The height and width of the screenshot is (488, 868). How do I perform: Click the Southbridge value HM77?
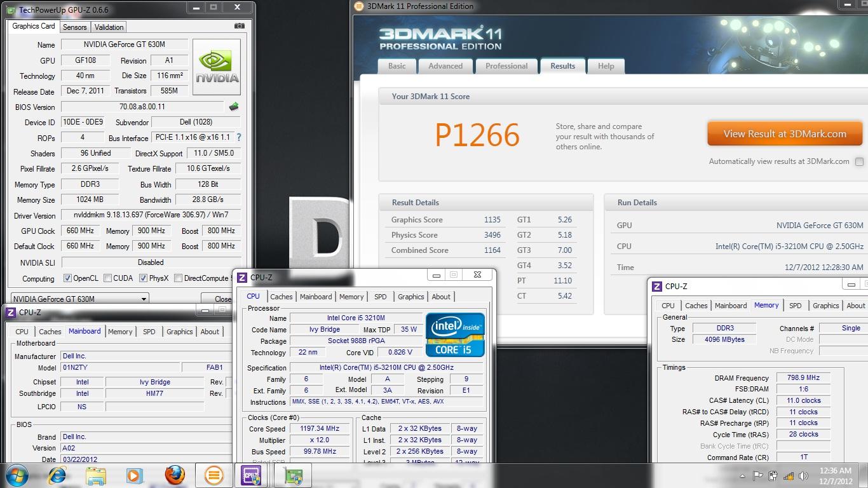pyautogui.click(x=154, y=393)
